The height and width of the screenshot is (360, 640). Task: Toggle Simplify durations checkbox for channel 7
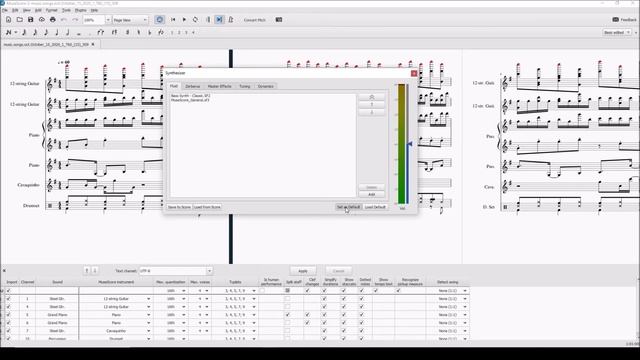pos(324,331)
